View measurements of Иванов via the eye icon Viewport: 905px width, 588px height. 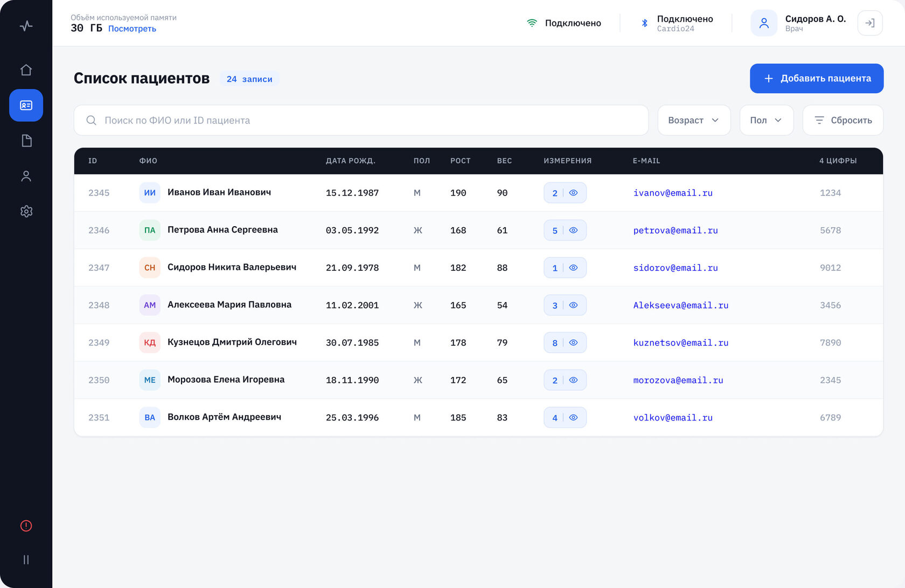(x=574, y=193)
